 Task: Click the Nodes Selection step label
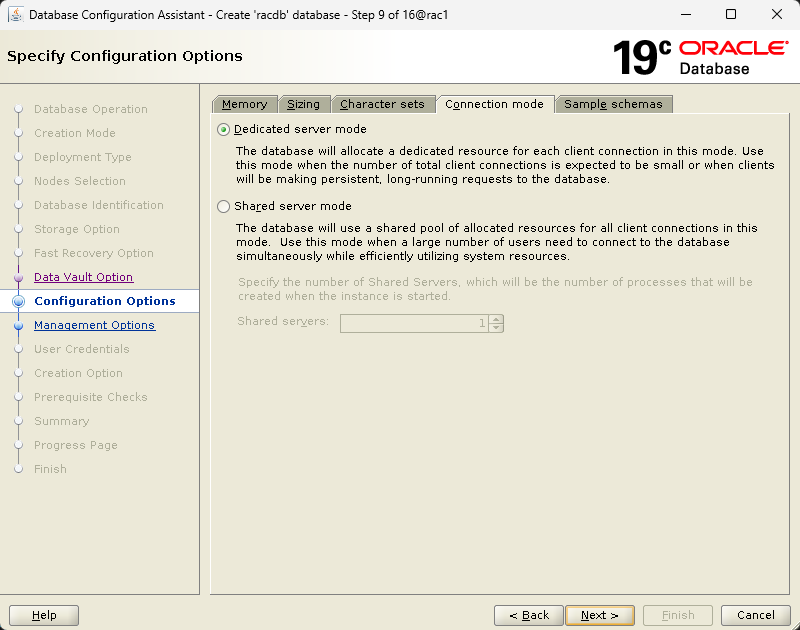pos(80,181)
